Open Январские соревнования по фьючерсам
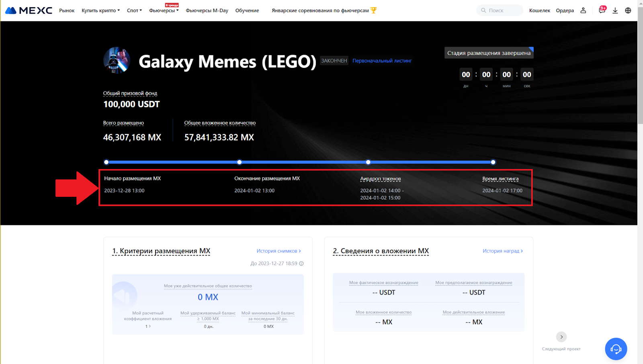This screenshot has width=643, height=364. click(x=320, y=10)
